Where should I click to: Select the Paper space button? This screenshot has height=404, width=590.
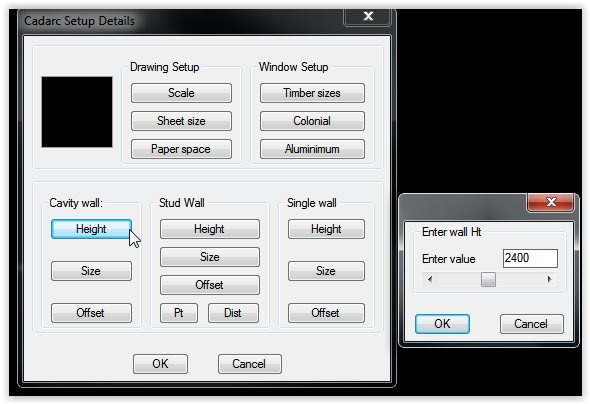pyautogui.click(x=181, y=149)
